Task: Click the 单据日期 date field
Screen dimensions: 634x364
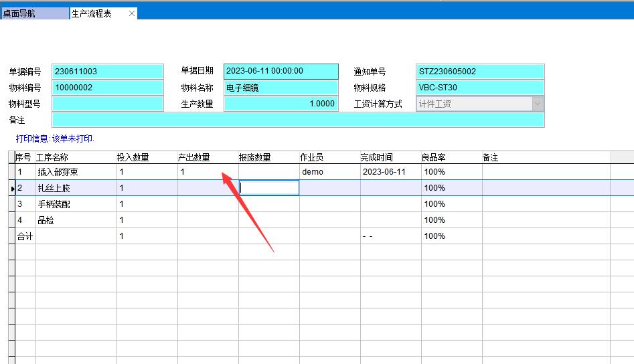Action: [x=281, y=72]
